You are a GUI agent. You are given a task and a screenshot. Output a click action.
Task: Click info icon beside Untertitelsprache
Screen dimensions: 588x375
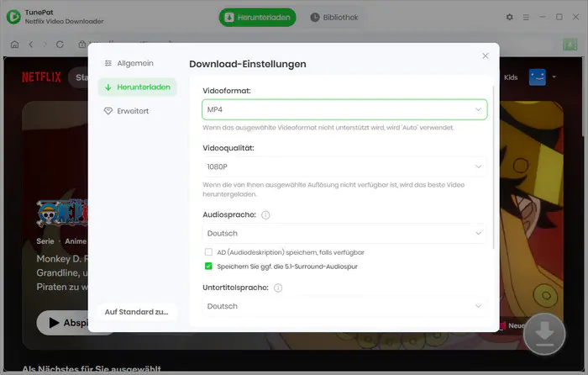[278, 288]
